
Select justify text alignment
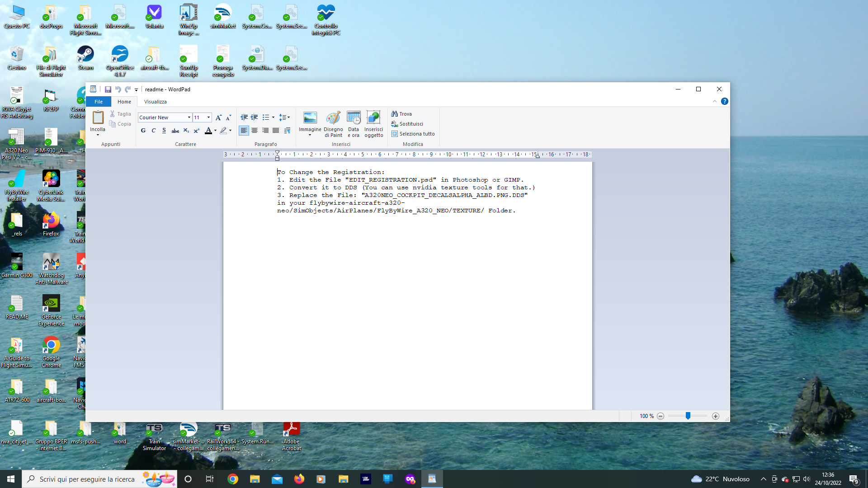[276, 131]
